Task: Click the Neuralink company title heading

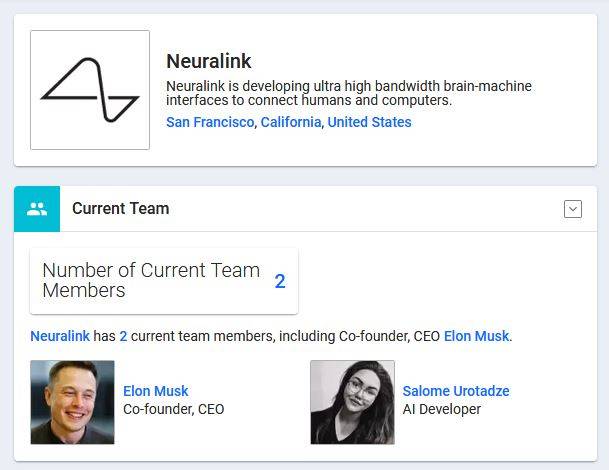Action: click(x=209, y=61)
